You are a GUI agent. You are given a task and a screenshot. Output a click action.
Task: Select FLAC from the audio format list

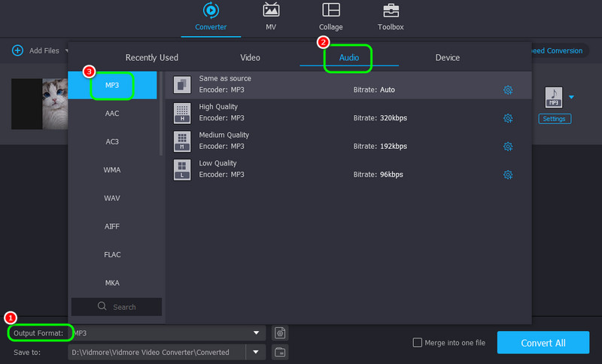click(112, 255)
